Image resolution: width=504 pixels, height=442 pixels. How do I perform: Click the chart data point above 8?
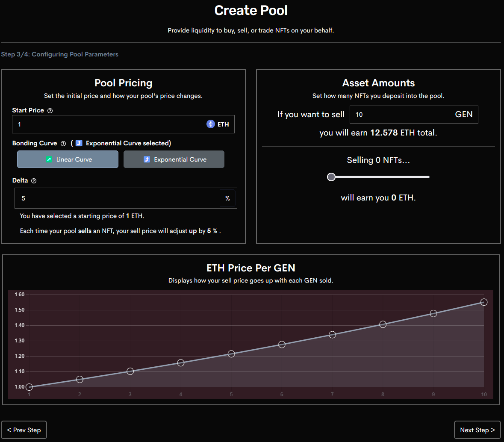point(383,324)
